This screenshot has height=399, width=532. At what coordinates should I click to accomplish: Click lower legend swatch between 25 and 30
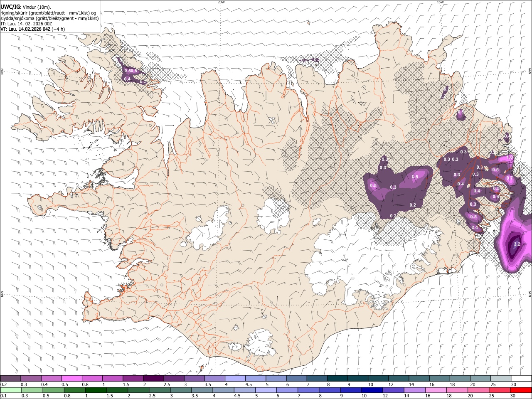(499, 390)
